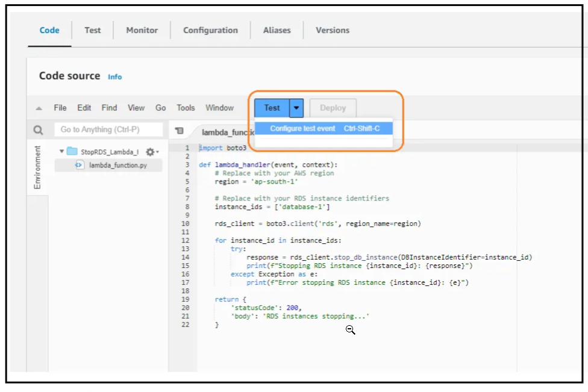Switch to the Configuration tab
Viewport: 588px width, 392px height.
click(x=210, y=30)
